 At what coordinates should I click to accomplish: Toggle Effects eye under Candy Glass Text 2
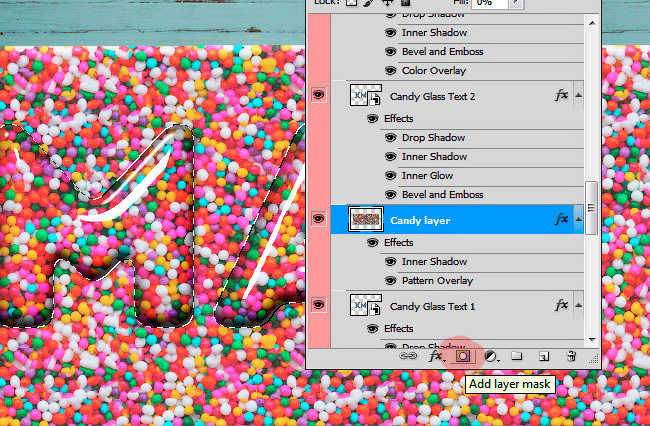pos(372,119)
